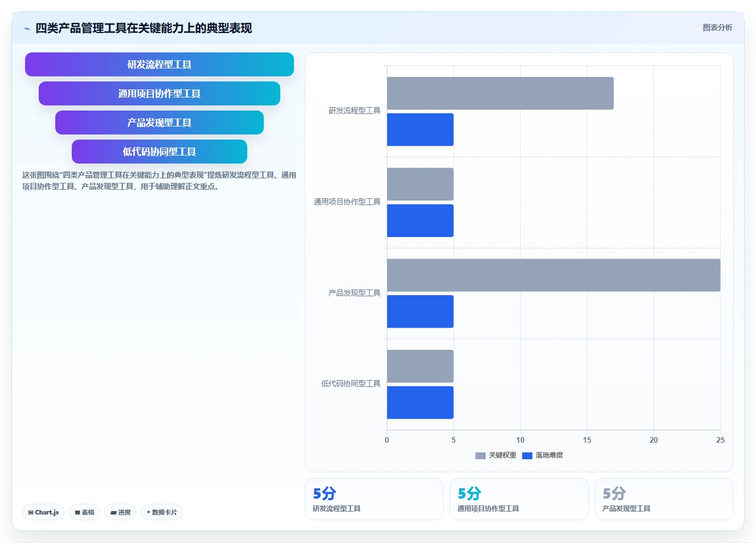The width and height of the screenshot is (756, 543).
Task: Select the 通用项目协作型工具 funnel stage
Action: 160,93
